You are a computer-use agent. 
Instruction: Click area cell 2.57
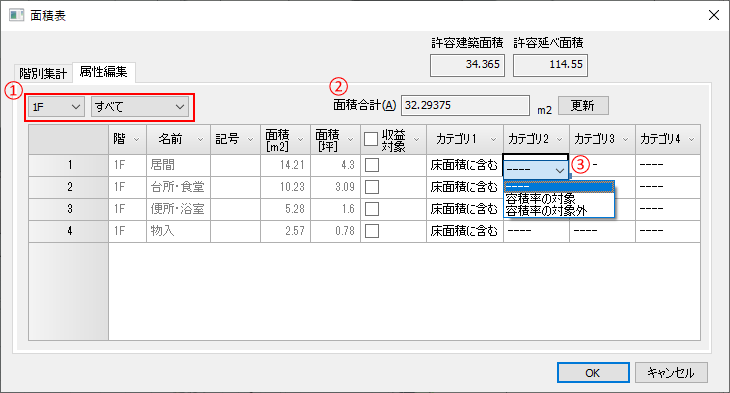pyautogui.click(x=285, y=231)
